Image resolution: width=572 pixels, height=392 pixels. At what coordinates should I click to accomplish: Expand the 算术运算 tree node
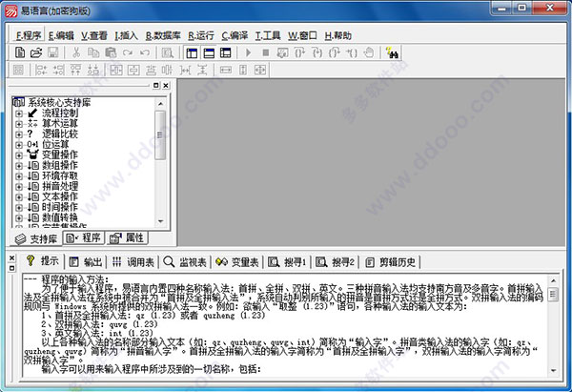[x=19, y=124]
